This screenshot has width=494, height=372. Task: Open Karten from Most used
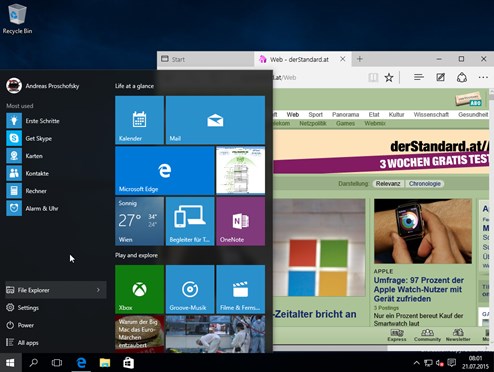(x=56, y=156)
